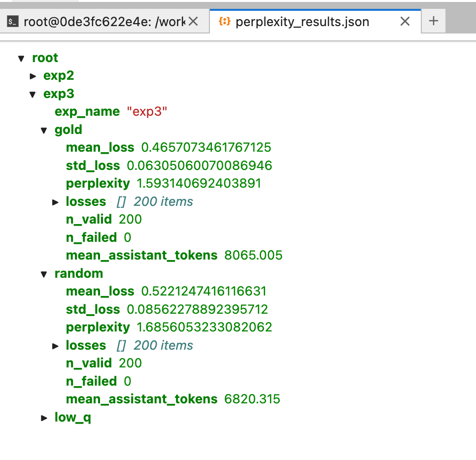Image resolution: width=476 pixels, height=460 pixels.
Task: Close the perplexity_results.json tab
Action: [405, 21]
